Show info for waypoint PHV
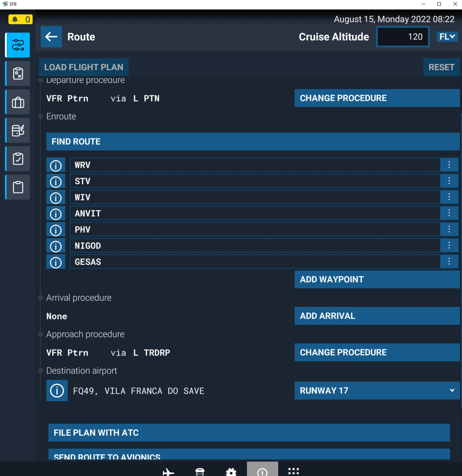Image resolution: width=462 pixels, height=476 pixels. pyautogui.click(x=56, y=230)
